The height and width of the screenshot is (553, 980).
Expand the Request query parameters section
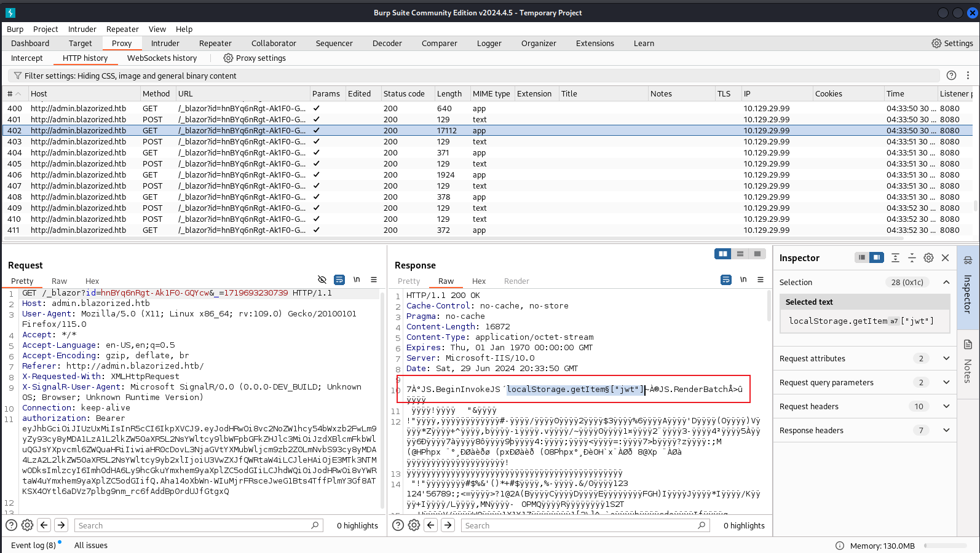(946, 382)
